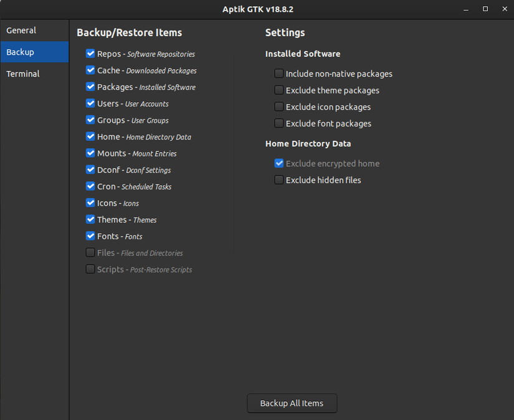Toggle the Mounts backup checkbox

pyautogui.click(x=90, y=153)
